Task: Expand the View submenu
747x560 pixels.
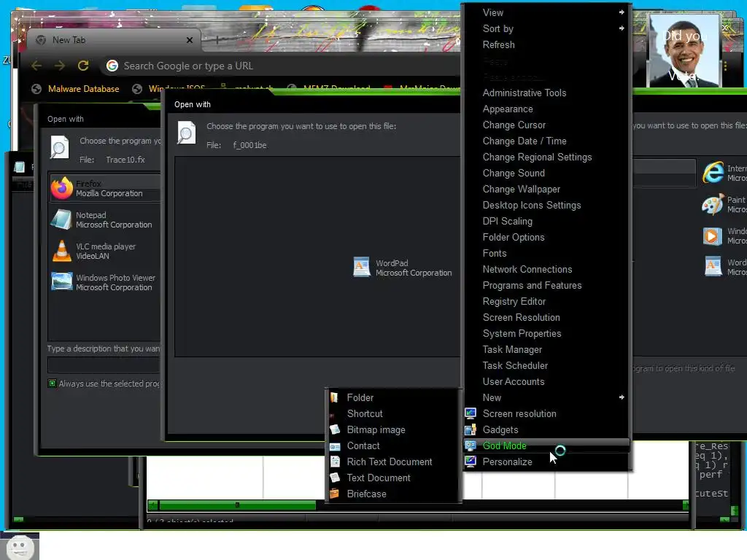Action: [x=546, y=12]
